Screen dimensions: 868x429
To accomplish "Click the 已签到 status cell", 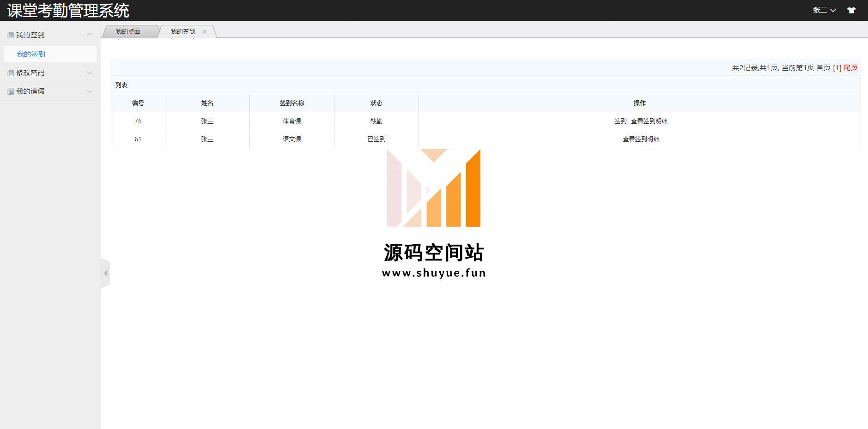I will (x=376, y=139).
